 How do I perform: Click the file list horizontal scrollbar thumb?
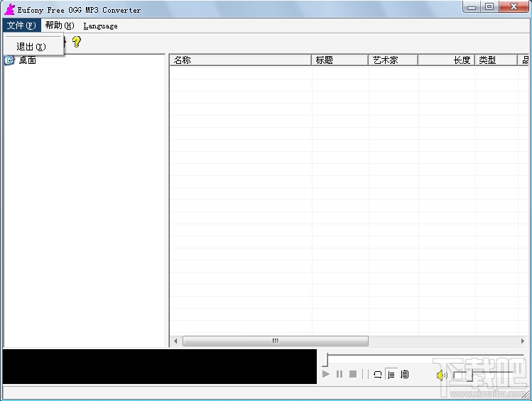[276, 341]
